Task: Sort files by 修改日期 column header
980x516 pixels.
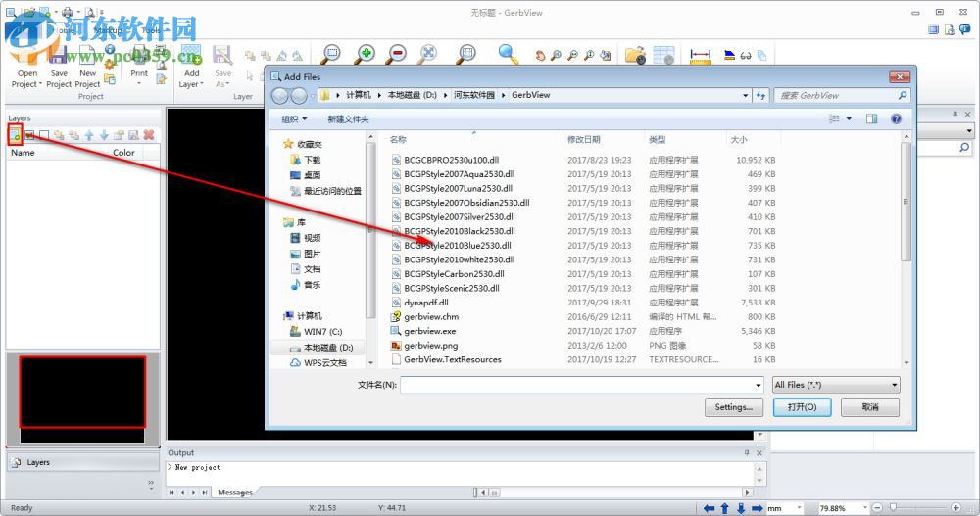Action: [x=584, y=139]
